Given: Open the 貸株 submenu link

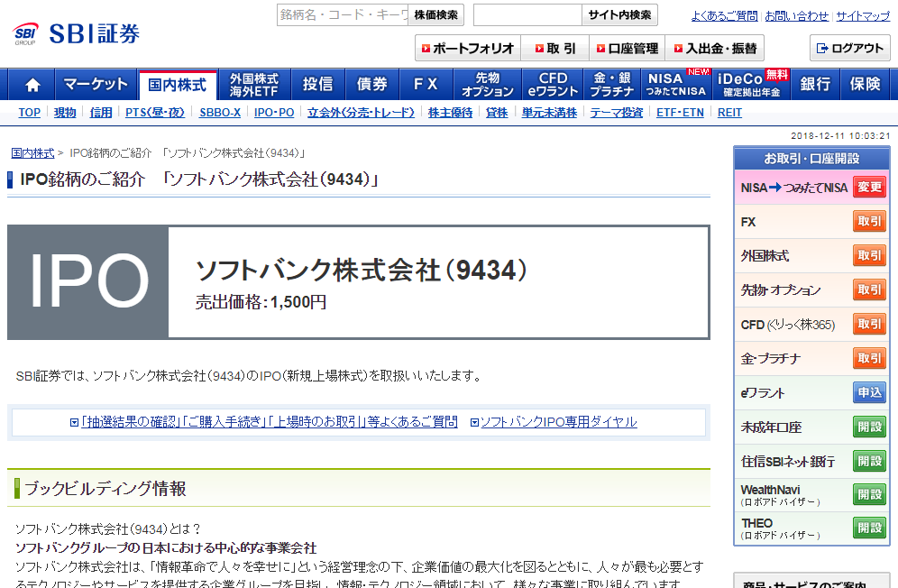Looking at the screenshot, I should [497, 113].
